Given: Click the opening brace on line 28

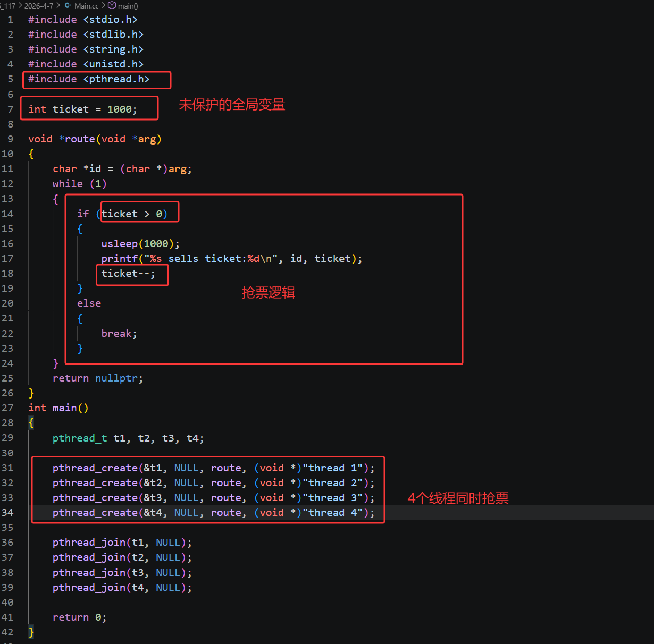Looking at the screenshot, I should pos(31,423).
